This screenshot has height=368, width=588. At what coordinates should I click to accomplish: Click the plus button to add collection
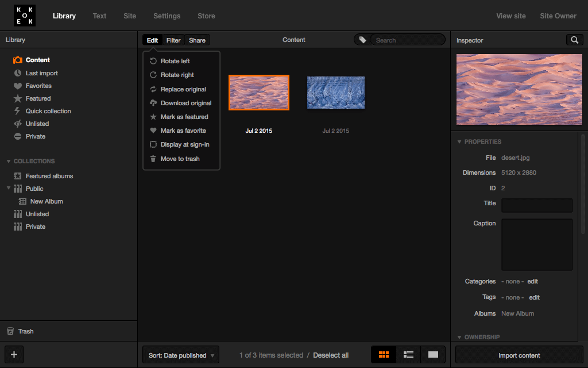pos(14,354)
